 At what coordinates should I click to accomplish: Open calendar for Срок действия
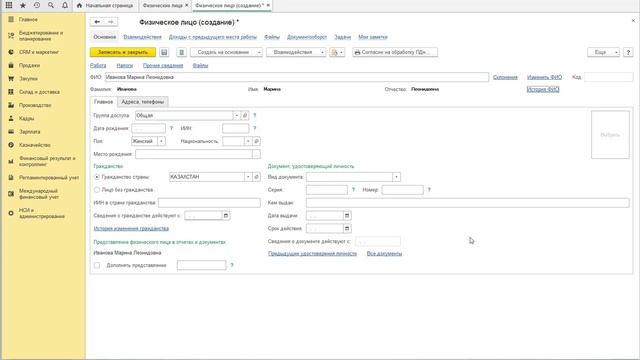(347, 229)
